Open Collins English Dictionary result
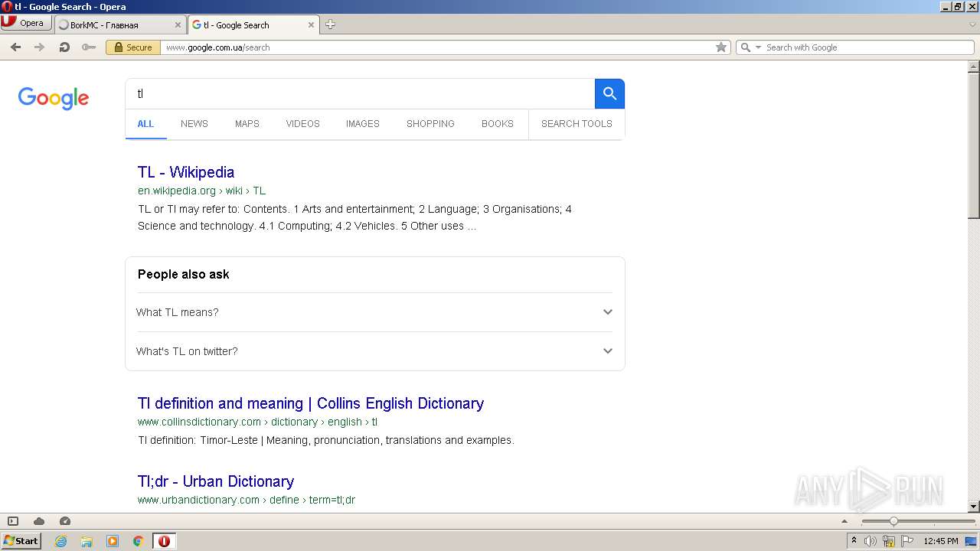 311,403
